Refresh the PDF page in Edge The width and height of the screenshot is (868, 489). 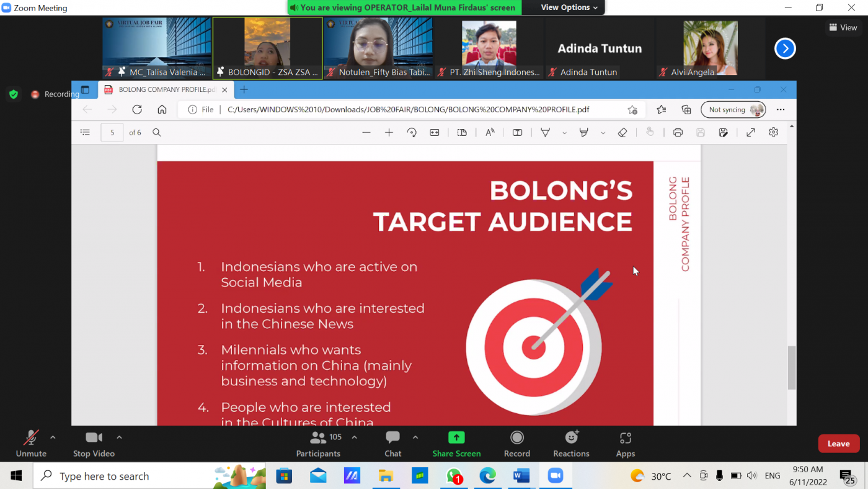[137, 109]
